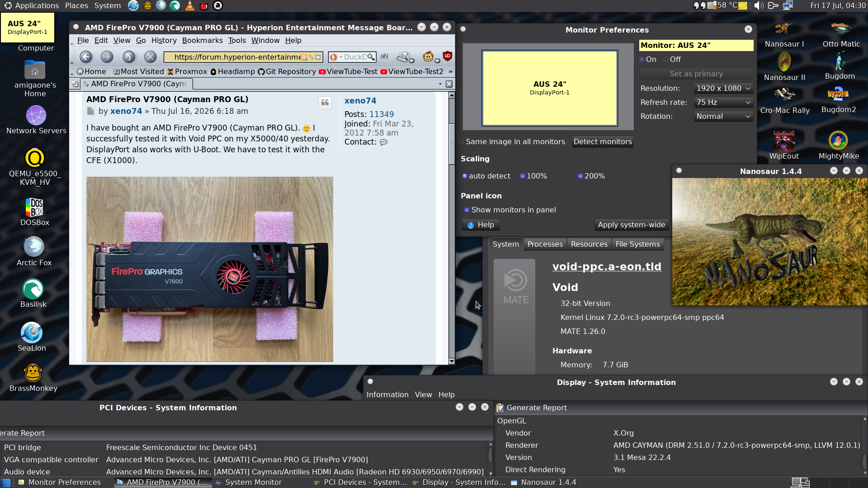Switch to the Processes tab
Screen dimensions: 868x488
pyautogui.click(x=545, y=244)
